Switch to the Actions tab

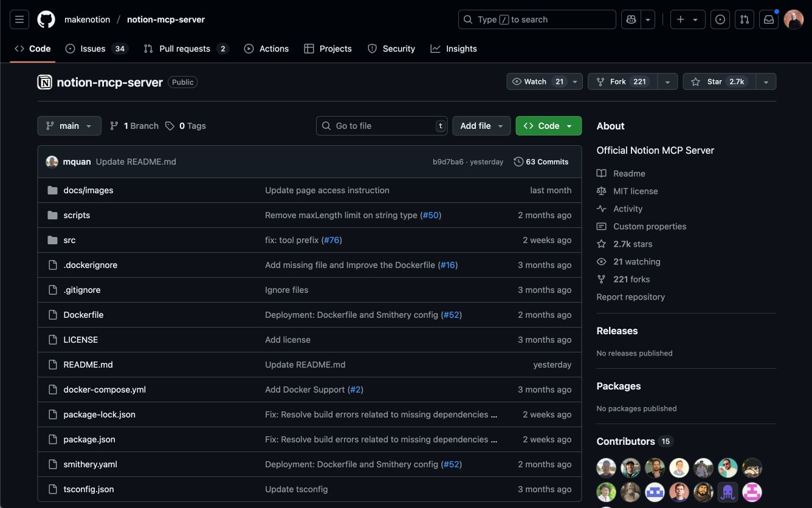coord(266,49)
